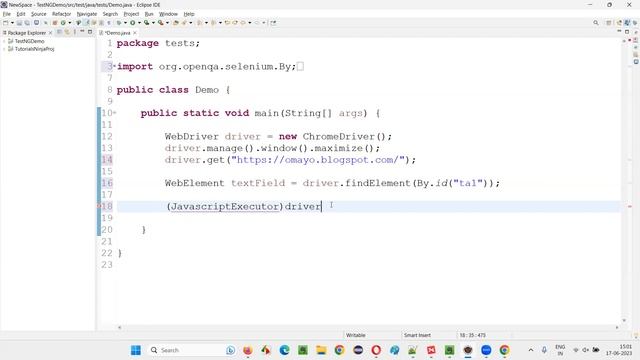
Task: Open the Project menu
Action: [131, 14]
